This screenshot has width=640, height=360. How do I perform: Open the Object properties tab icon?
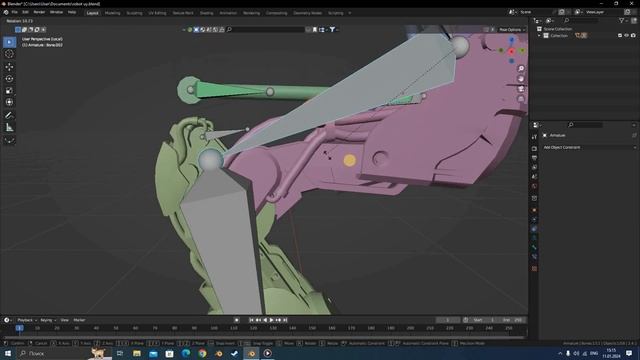[x=534, y=210]
